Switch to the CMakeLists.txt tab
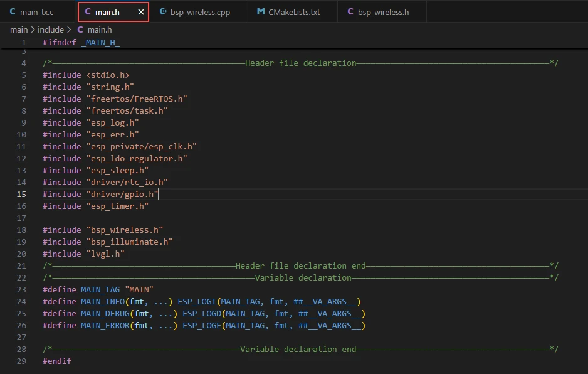The image size is (588, 374). point(293,12)
